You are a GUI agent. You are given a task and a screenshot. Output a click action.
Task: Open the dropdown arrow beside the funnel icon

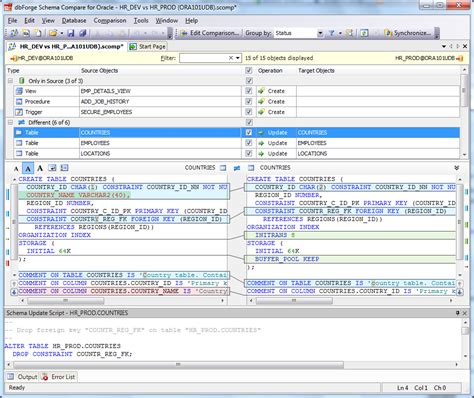(340, 33)
